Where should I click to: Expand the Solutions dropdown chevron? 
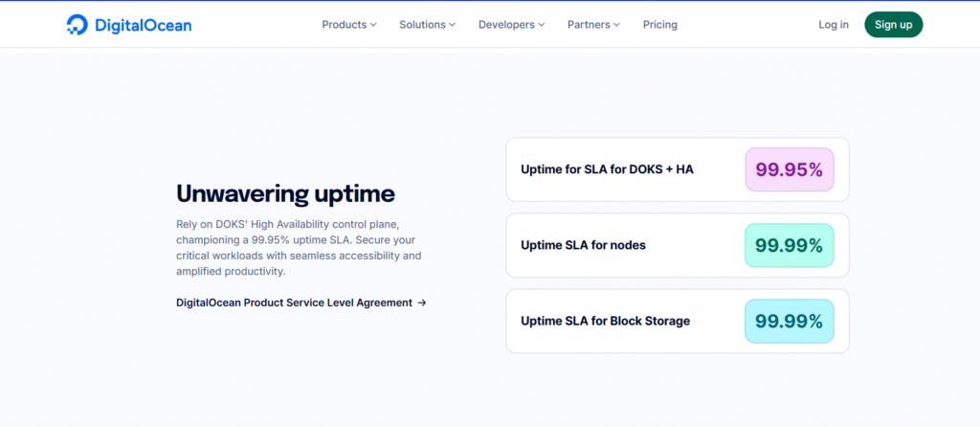452,25
